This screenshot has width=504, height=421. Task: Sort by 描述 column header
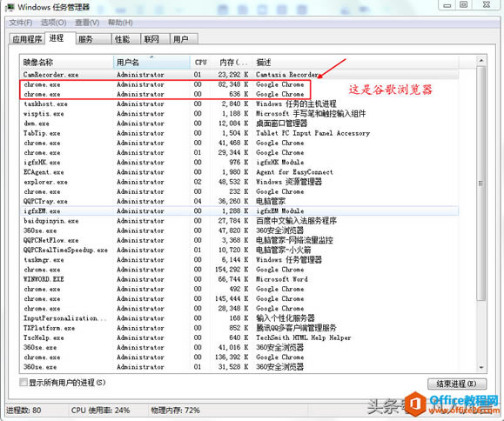[356, 63]
